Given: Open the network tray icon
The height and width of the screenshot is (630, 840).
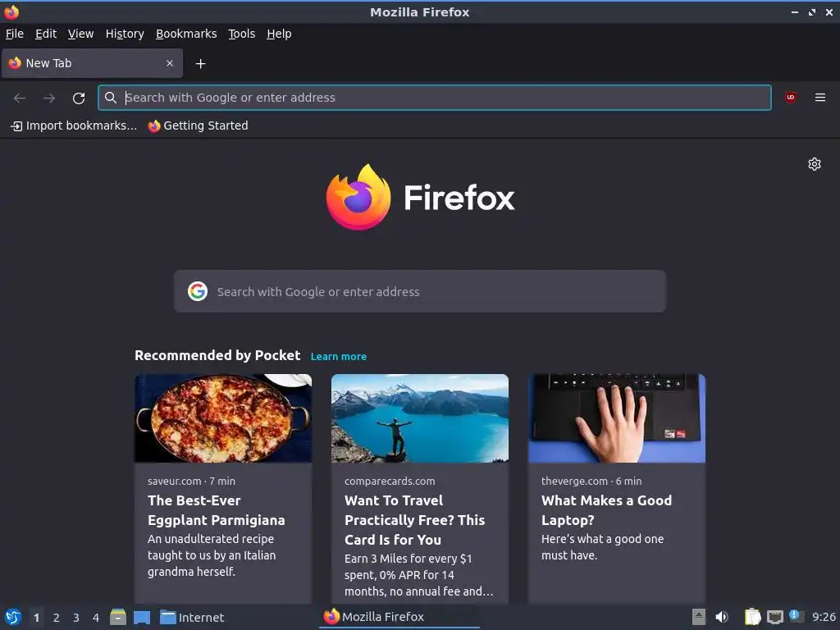Looking at the screenshot, I should 775,618.
